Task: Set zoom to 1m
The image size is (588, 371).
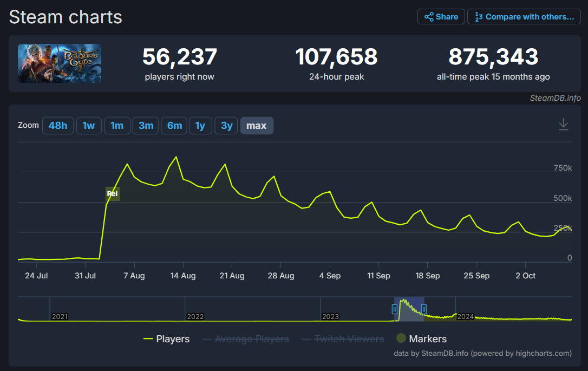Action: [x=117, y=126]
